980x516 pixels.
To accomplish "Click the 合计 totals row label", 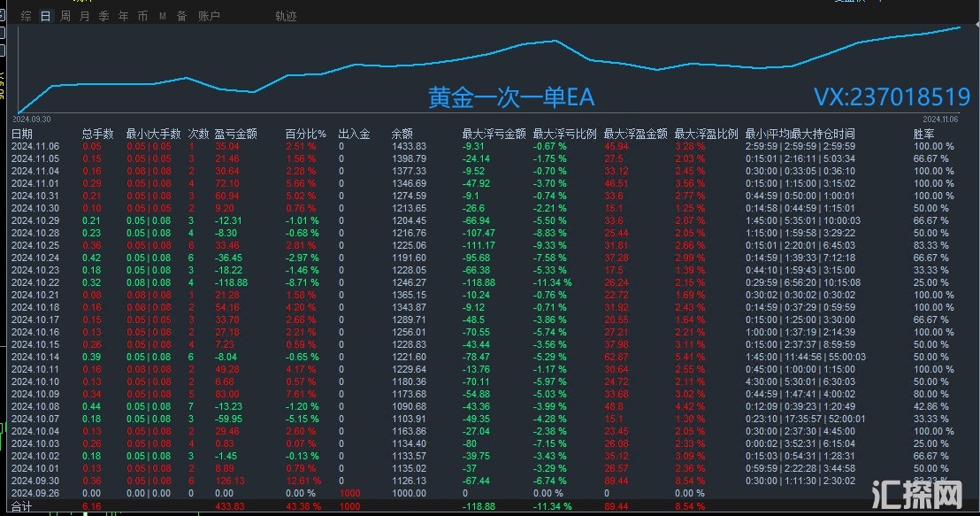I will [22, 506].
